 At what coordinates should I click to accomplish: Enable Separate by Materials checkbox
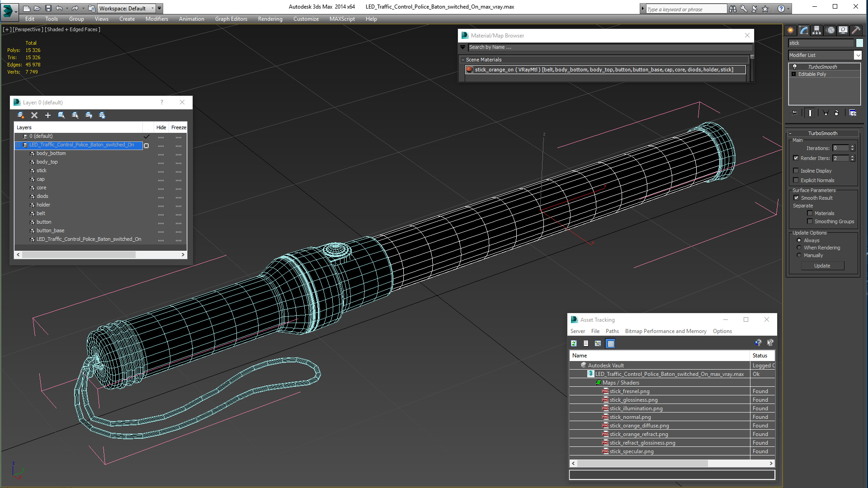(810, 213)
